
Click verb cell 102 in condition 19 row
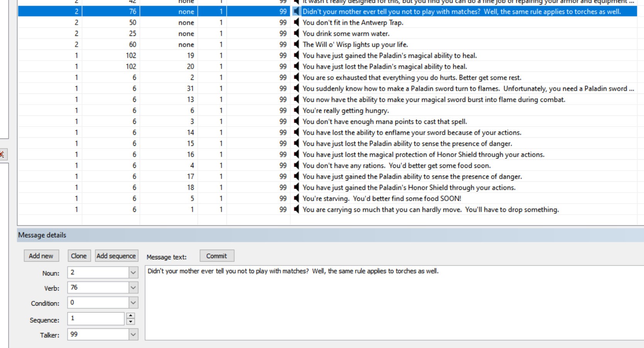coord(111,56)
